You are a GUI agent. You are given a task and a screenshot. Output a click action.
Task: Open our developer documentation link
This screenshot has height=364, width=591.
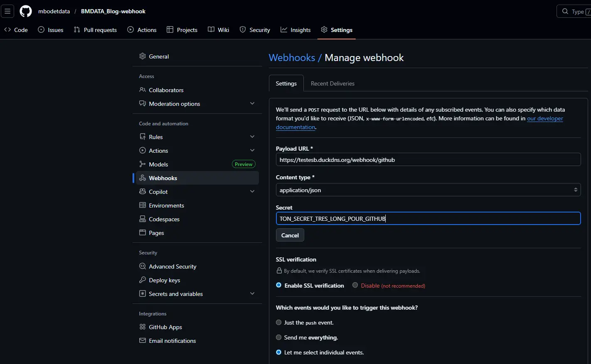point(545,118)
